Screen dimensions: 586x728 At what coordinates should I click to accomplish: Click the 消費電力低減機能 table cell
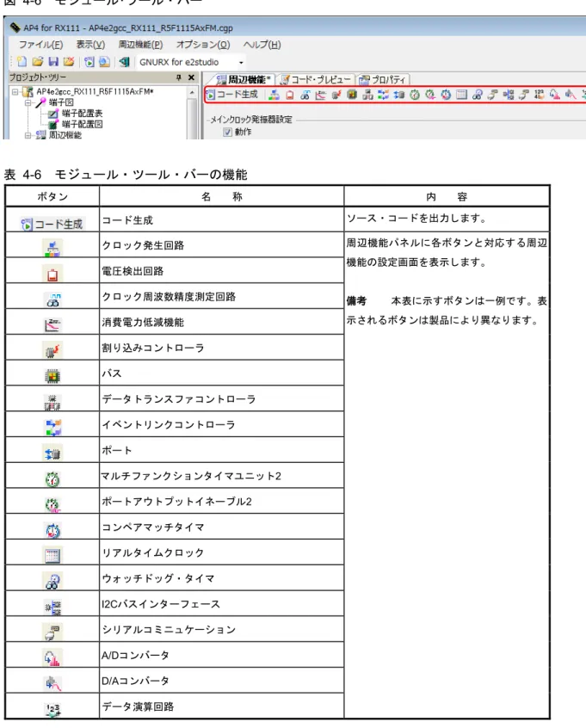pos(221,322)
